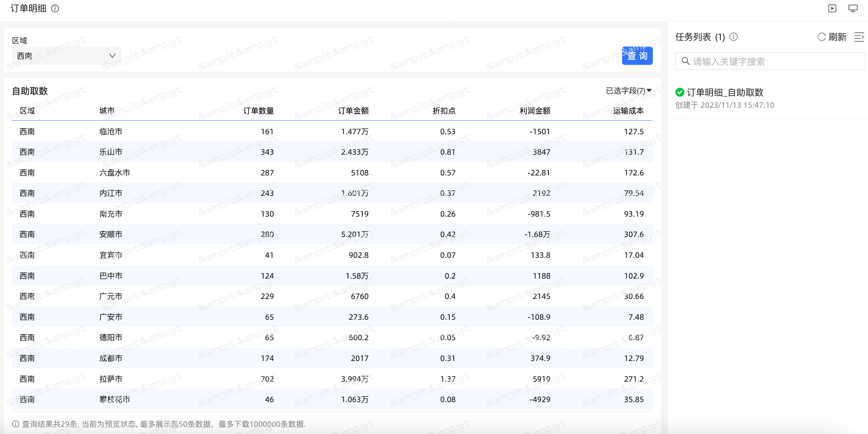Select the 广安市 city cell
The image size is (868, 434).
[x=111, y=317]
